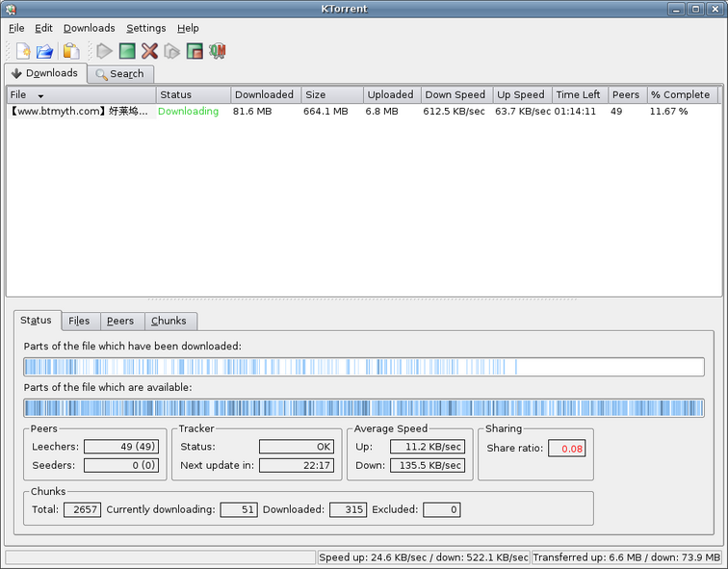728x569 pixels.
Task: Select the Chunks info tab
Action: (x=169, y=322)
